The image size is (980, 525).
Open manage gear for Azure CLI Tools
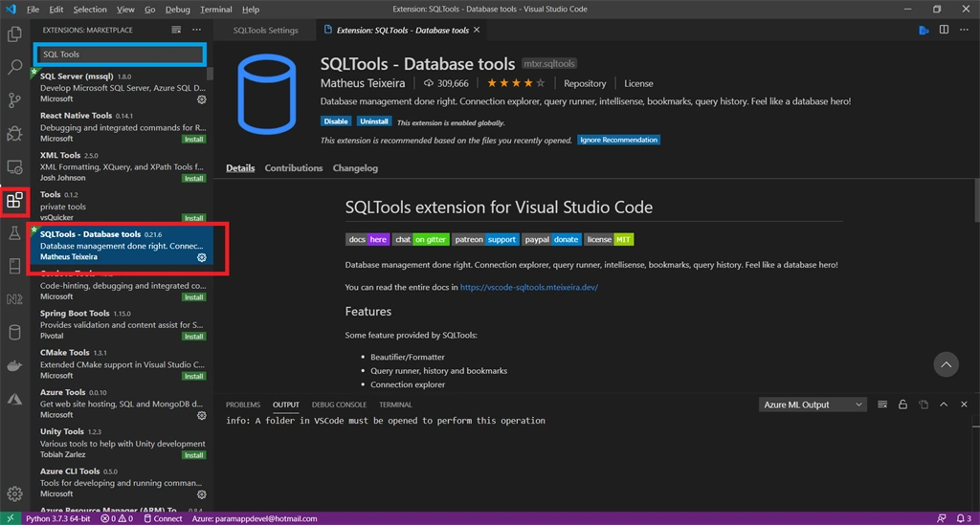pos(201,494)
